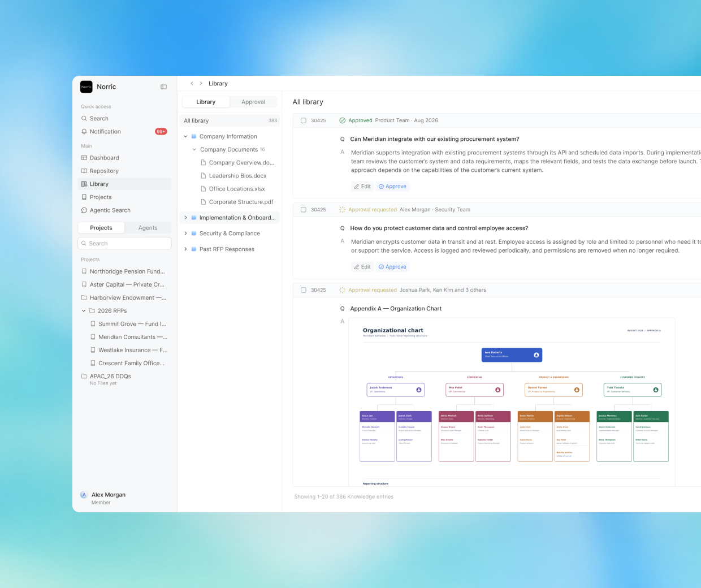Open Dashboard from the main menu
Image resolution: width=701 pixels, height=588 pixels.
124,158
